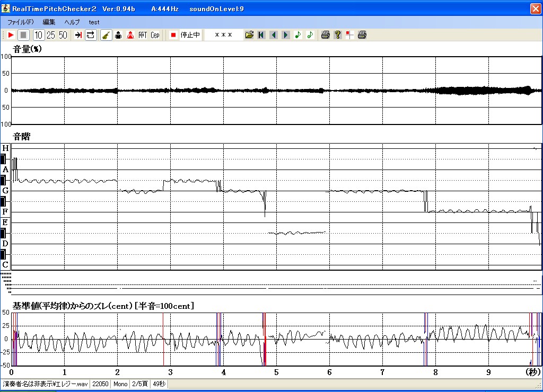Click the toolbar drag grip handle

3,35
